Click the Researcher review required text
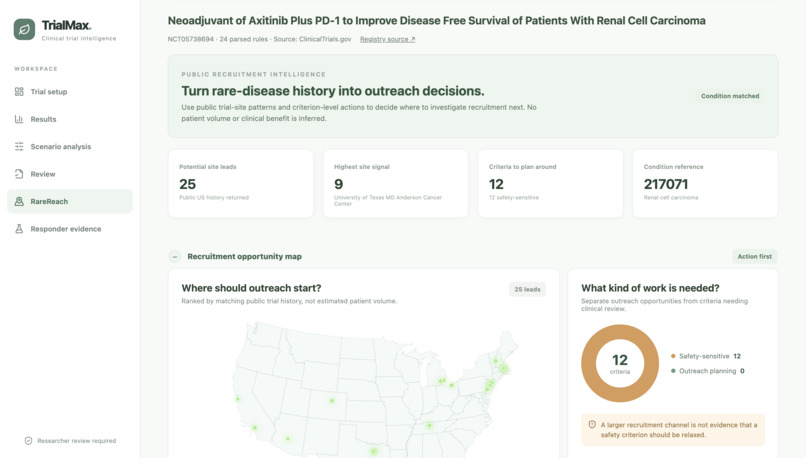This screenshot has height=458, width=806. (x=77, y=441)
